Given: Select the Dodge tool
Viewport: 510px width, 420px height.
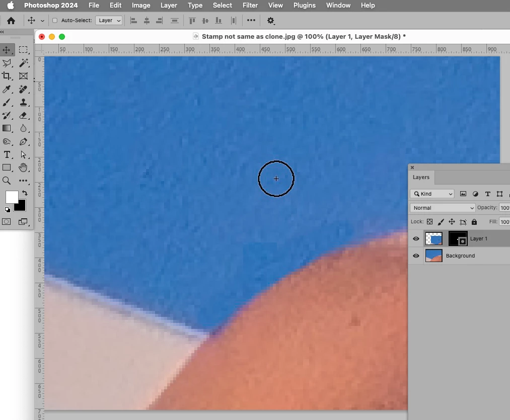Looking at the screenshot, I should (7, 142).
